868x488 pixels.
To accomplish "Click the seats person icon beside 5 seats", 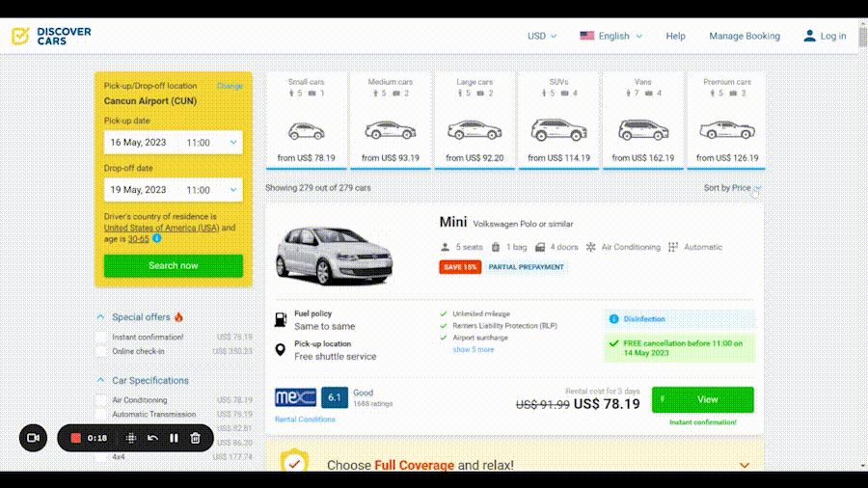I will coord(445,247).
